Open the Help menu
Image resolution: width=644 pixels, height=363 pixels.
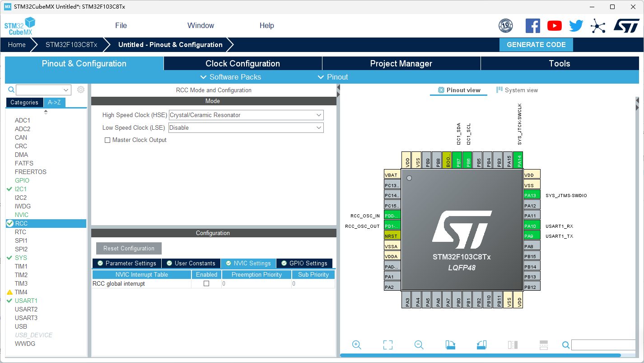click(x=266, y=26)
